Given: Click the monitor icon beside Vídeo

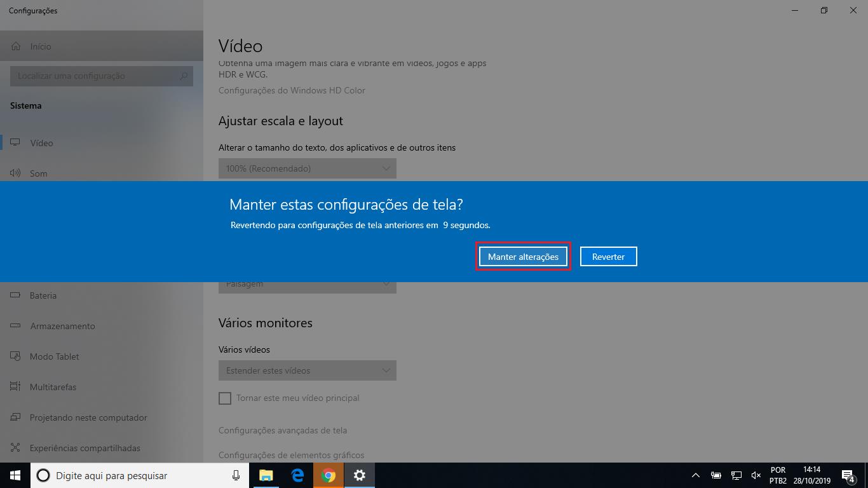Looking at the screenshot, I should pyautogui.click(x=15, y=143).
